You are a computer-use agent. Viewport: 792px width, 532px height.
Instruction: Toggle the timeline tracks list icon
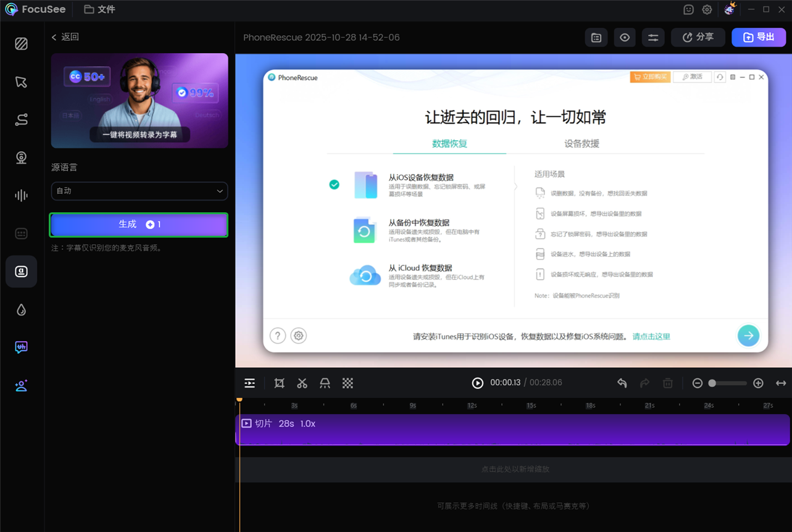[249, 383]
